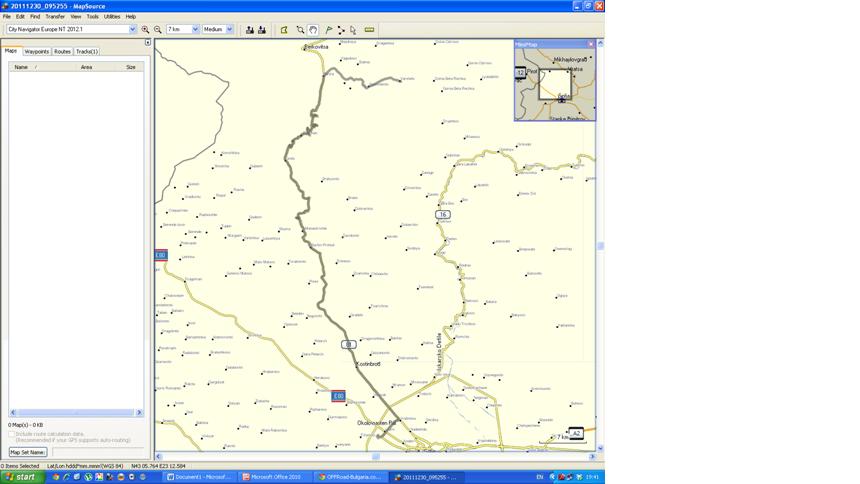Select the Distance/Bearing ruler tool
Viewport: 860px width, 484px height.
coord(369,30)
